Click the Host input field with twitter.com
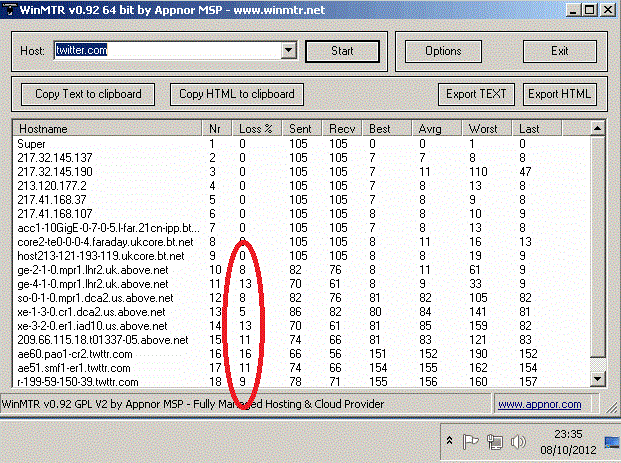 tap(168, 50)
